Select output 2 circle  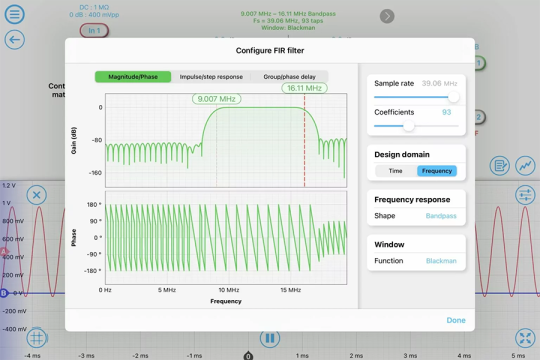(479, 117)
